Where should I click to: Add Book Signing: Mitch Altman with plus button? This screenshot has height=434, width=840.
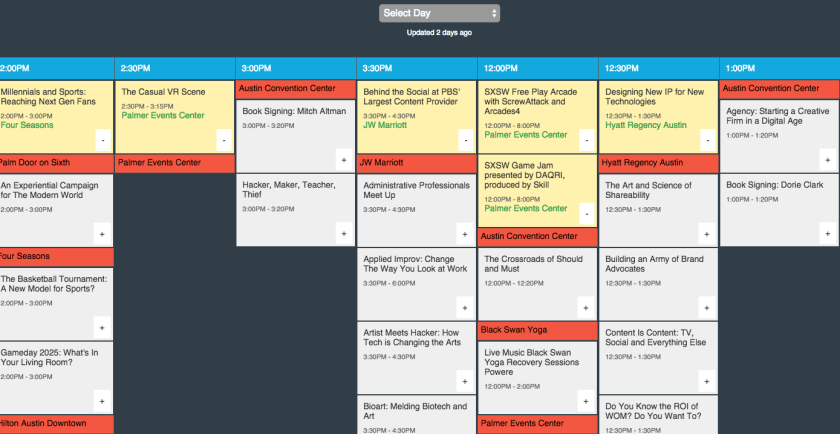click(x=344, y=160)
